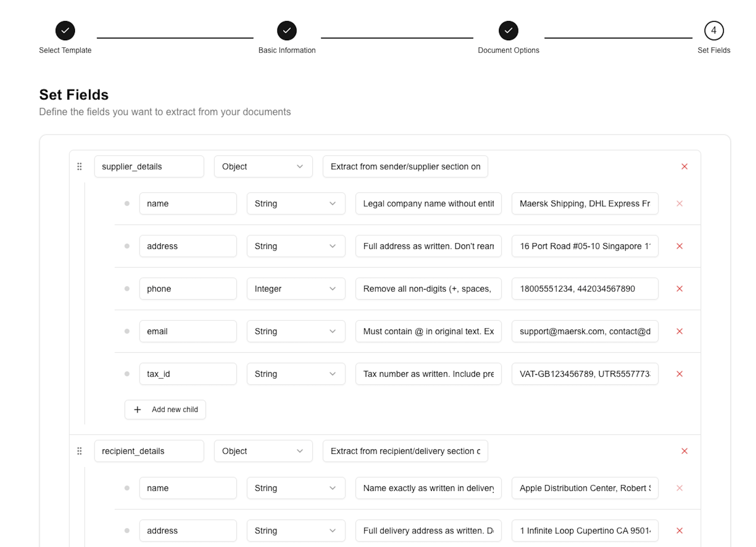Screen dimensions: 756x547
Task: Click the tax_id description input field
Action: click(x=429, y=374)
